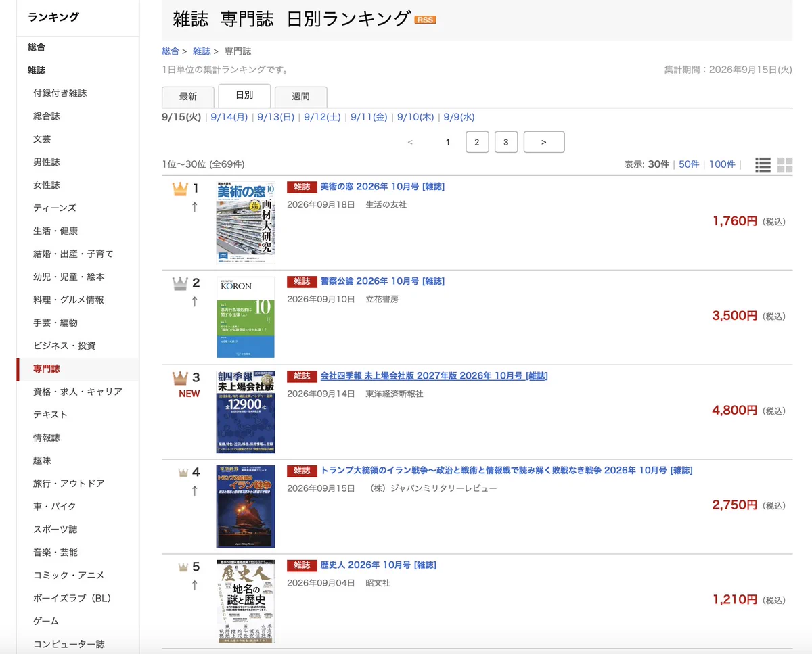Switch to list view icon

(763, 165)
